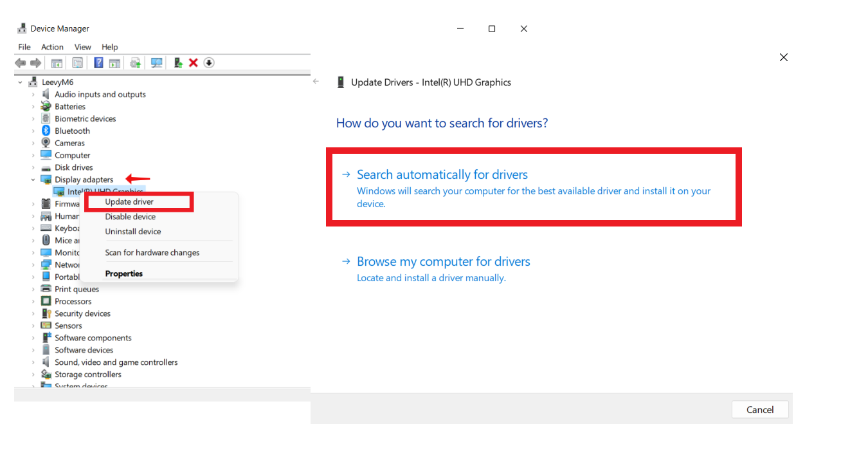This screenshot has width=868, height=453.
Task: Expand the Keyboards node chevron
Action: (33, 228)
